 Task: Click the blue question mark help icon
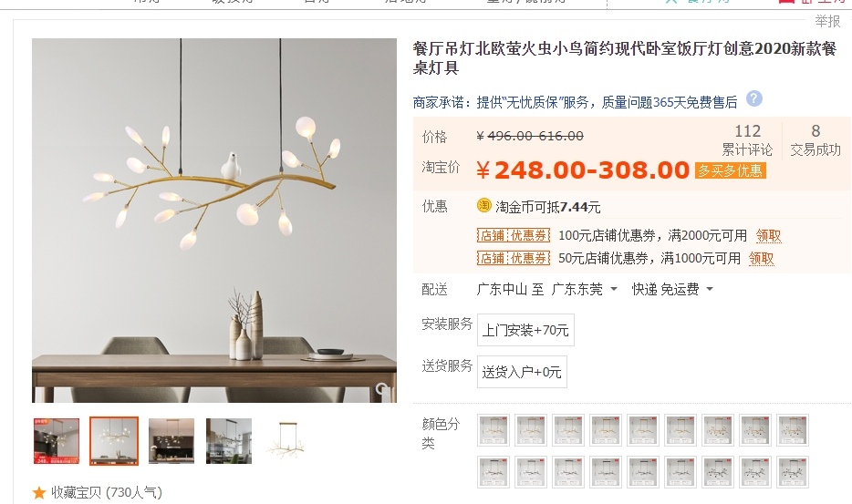pyautogui.click(x=754, y=98)
